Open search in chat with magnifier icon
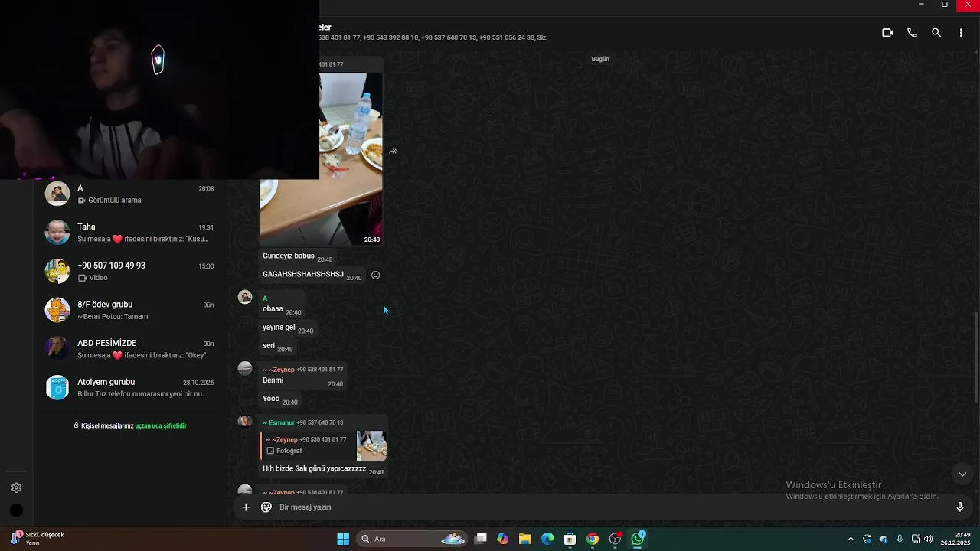Viewport: 980px width, 551px height. (936, 33)
